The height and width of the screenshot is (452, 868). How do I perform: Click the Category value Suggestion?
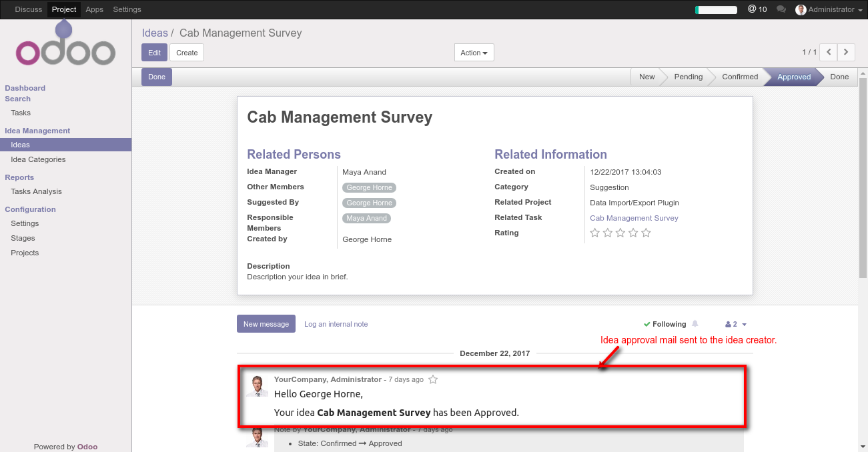point(609,187)
